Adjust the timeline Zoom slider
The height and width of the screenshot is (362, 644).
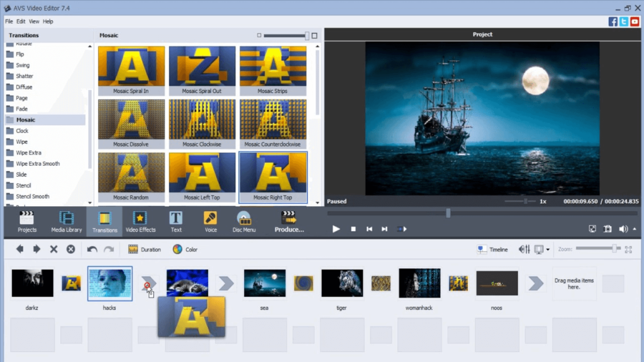(614, 249)
